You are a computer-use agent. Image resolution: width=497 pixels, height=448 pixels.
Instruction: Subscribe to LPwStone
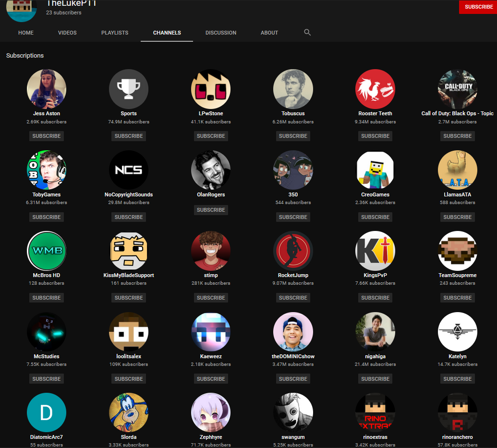[x=211, y=136]
